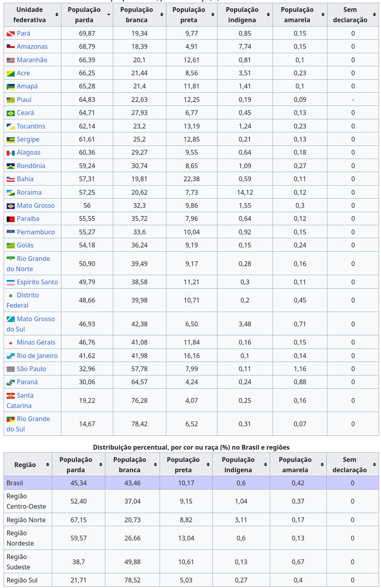Click the Paraná flag icon
The height and width of the screenshot is (588, 381).
[11, 382]
